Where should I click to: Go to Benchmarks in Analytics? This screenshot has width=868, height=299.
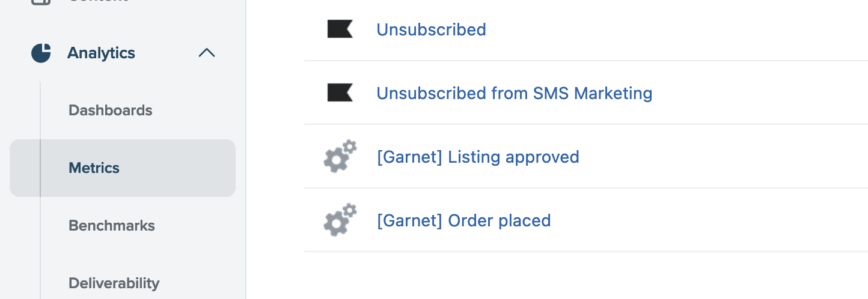(x=112, y=226)
